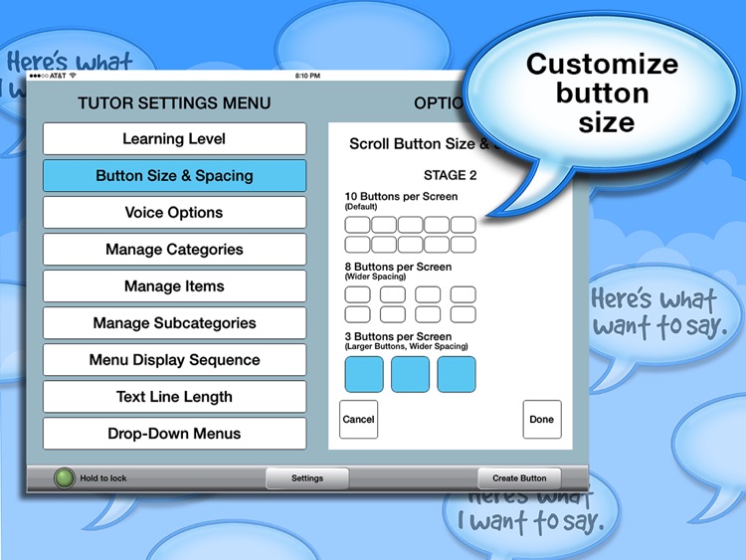Open Voice Options
The width and height of the screenshot is (746, 560).
(x=174, y=212)
